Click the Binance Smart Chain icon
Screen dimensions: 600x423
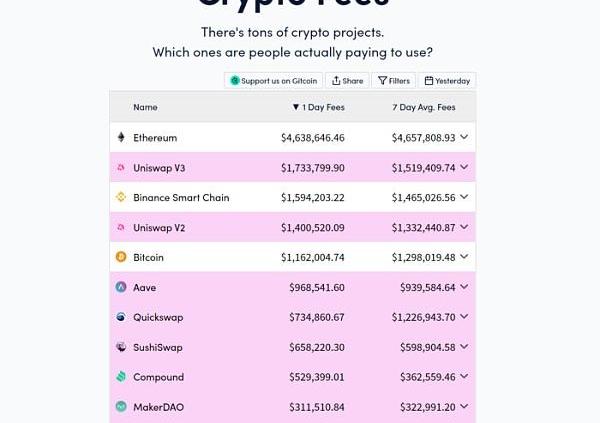pyautogui.click(x=121, y=197)
